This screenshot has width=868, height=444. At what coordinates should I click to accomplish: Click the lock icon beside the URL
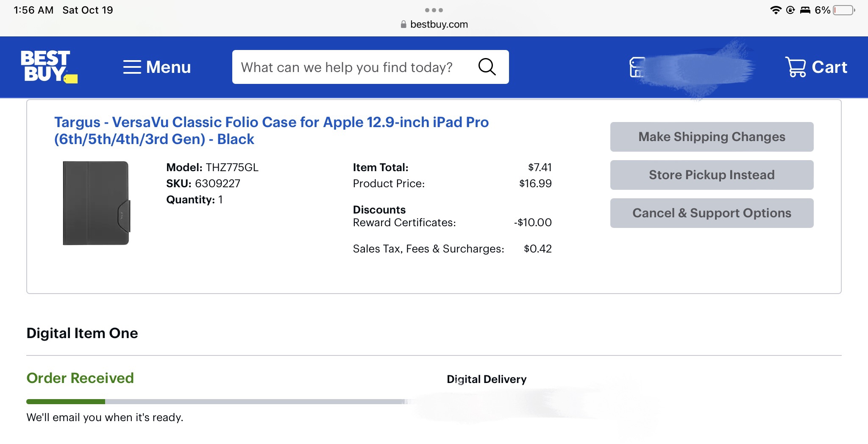pos(403,25)
